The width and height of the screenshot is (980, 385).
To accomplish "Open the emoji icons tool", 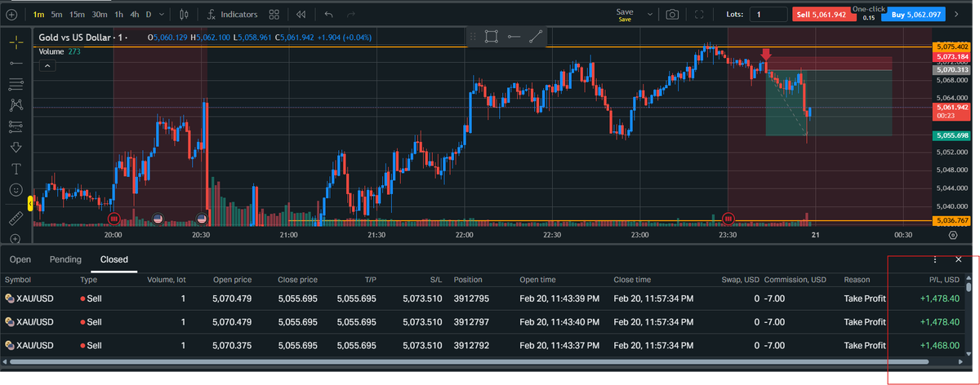I will pos(16,189).
